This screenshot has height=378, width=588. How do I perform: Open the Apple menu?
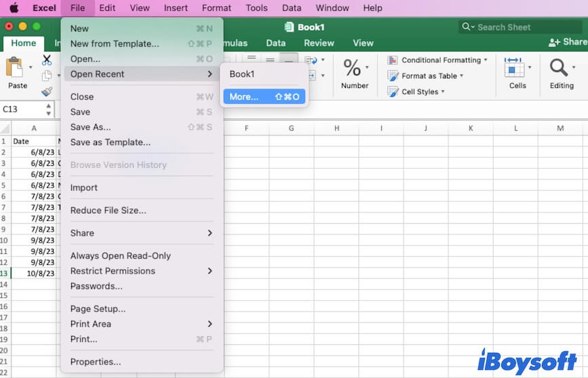coord(14,8)
